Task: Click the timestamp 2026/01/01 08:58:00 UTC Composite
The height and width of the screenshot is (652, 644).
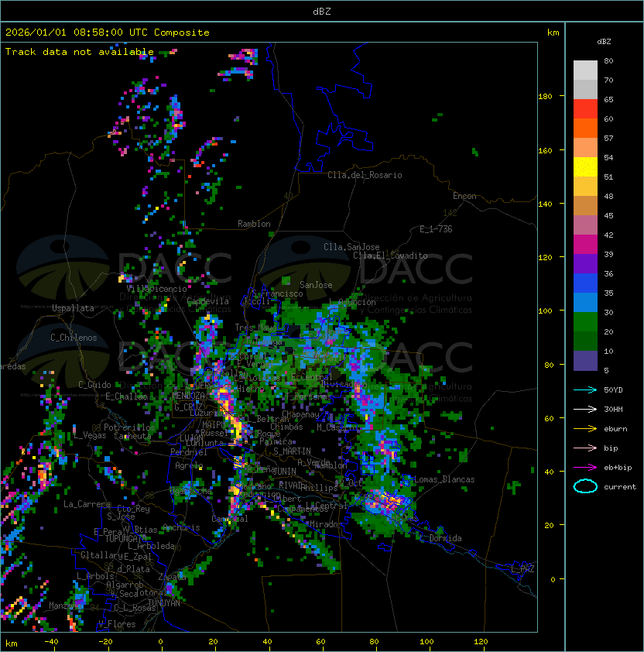Action: tap(108, 33)
